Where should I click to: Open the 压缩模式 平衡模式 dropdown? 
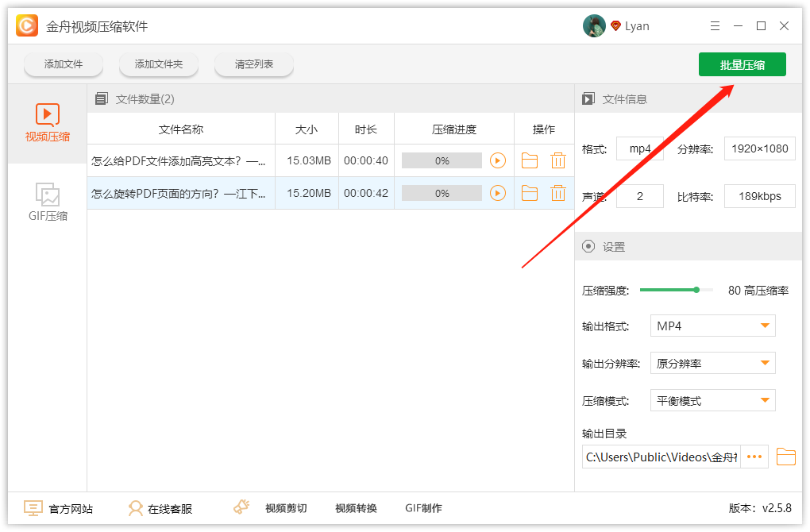(x=713, y=400)
